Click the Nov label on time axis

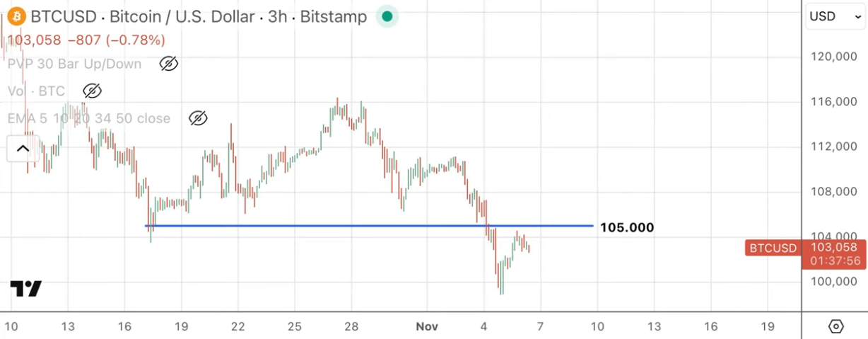427,326
